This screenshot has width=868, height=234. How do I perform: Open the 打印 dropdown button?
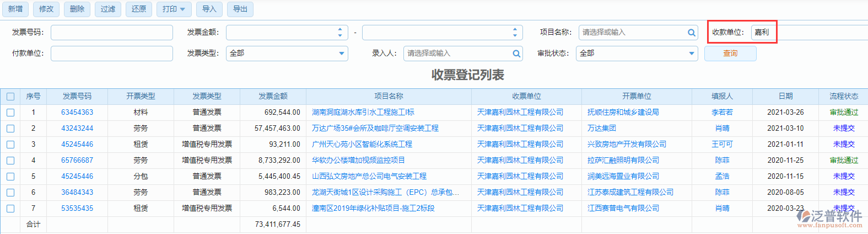click(x=174, y=9)
